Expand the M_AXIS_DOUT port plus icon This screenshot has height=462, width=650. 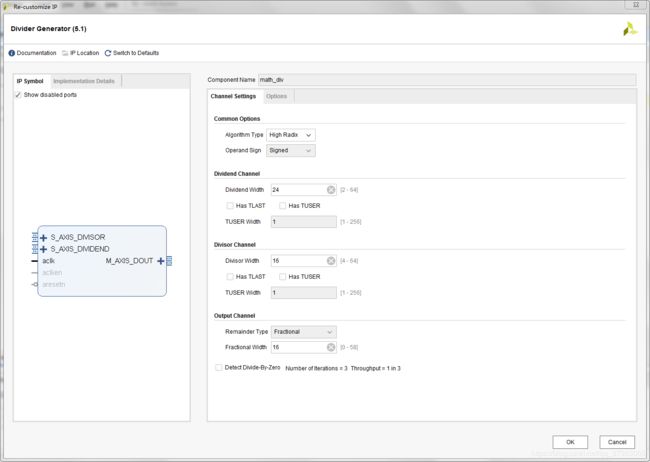point(161,261)
